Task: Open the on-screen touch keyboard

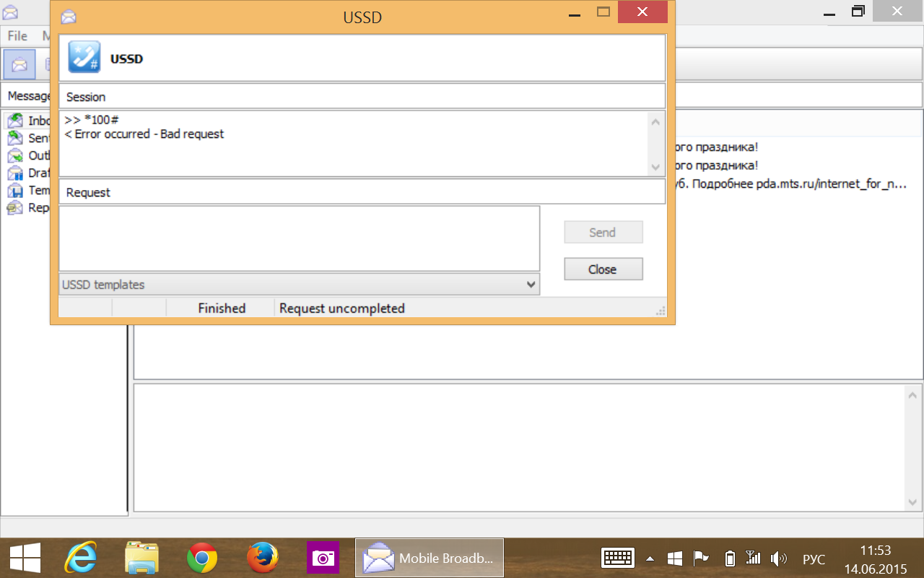Action: [x=618, y=558]
